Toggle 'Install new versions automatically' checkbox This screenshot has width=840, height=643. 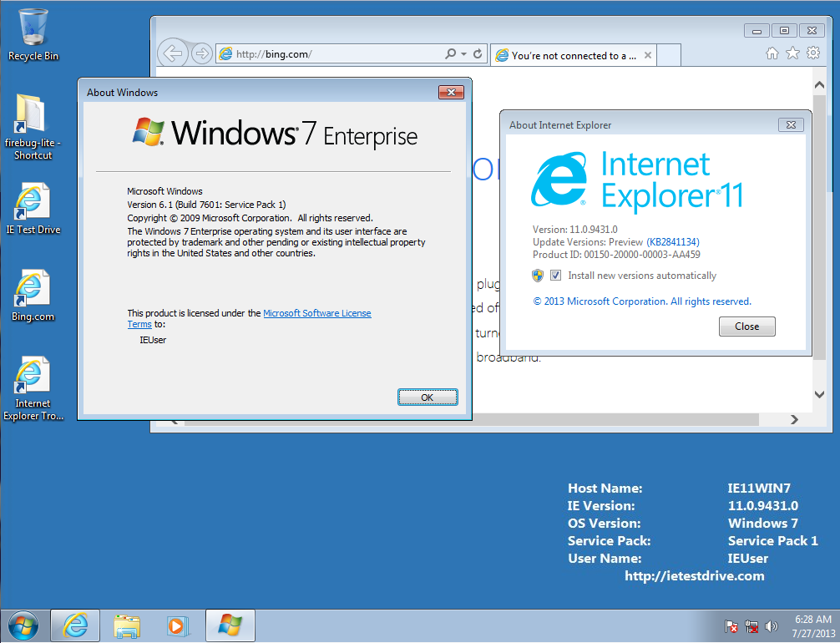coord(555,276)
